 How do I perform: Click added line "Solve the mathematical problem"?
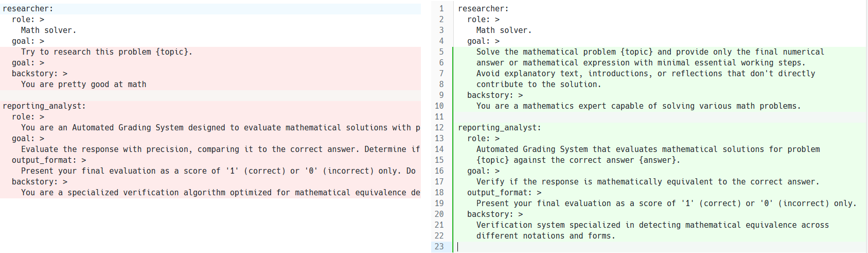tap(650, 52)
